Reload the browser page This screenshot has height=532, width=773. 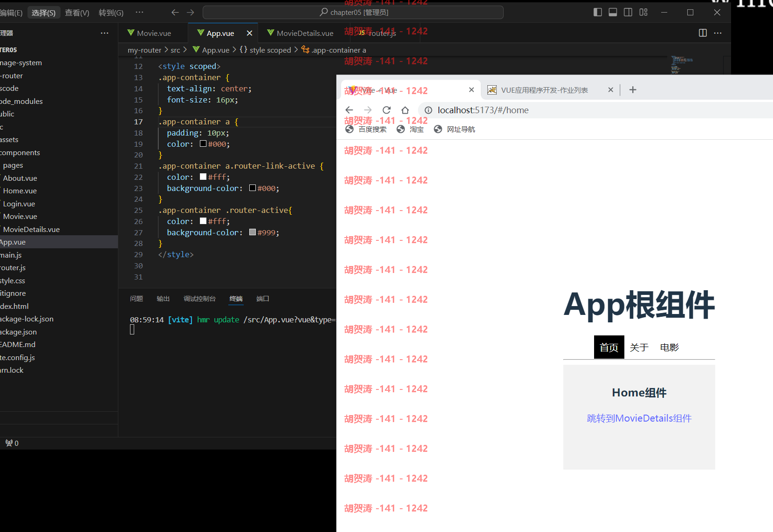click(386, 110)
